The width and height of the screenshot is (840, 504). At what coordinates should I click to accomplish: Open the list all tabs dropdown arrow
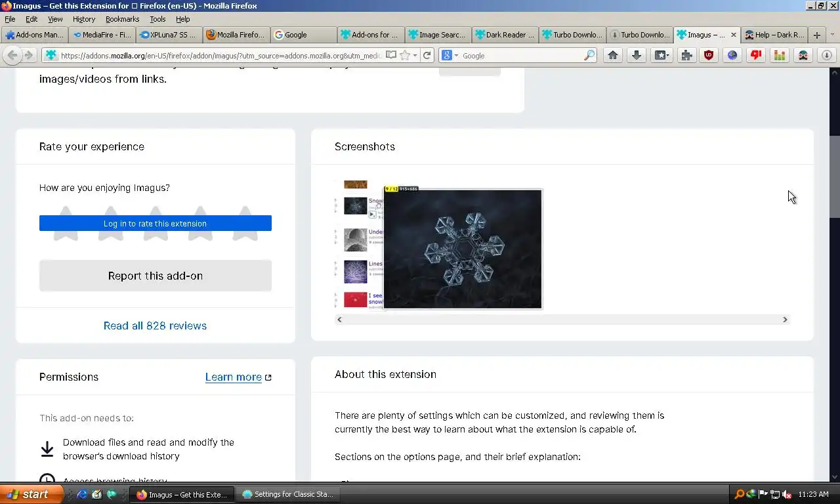[832, 35]
